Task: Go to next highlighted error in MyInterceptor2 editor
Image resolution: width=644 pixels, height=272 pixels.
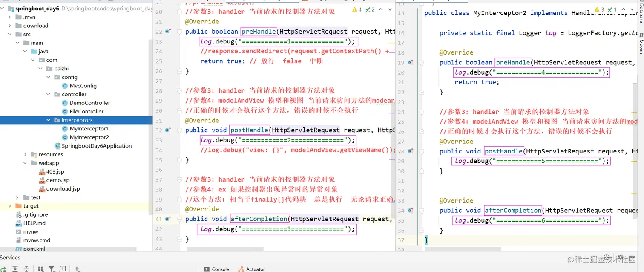Action: point(632,9)
